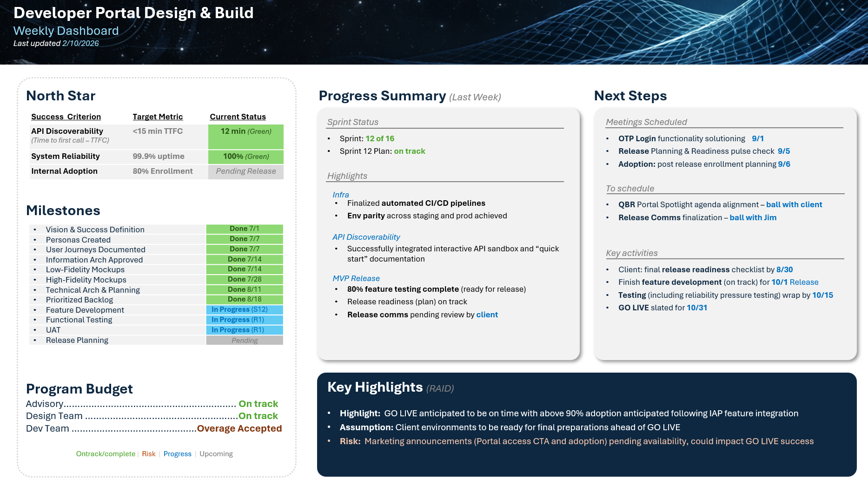Select the "Pending Release" Internal Adoption status chip

245,171
